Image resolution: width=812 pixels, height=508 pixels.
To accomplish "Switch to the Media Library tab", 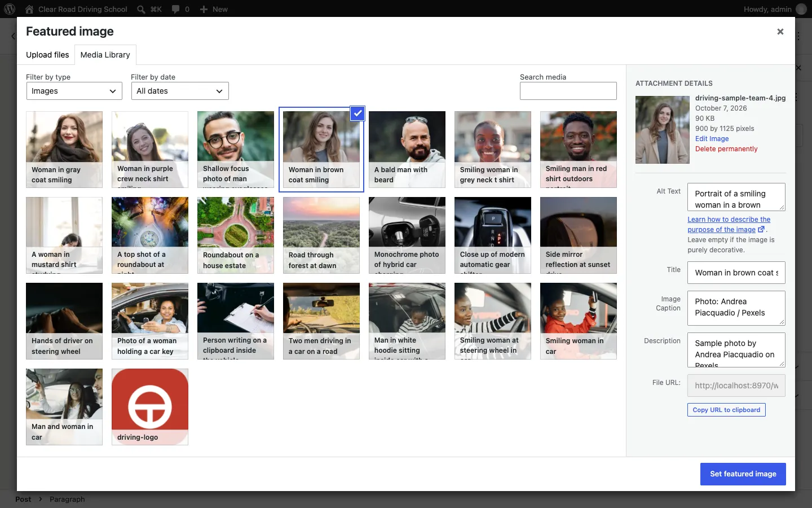I will pyautogui.click(x=105, y=55).
